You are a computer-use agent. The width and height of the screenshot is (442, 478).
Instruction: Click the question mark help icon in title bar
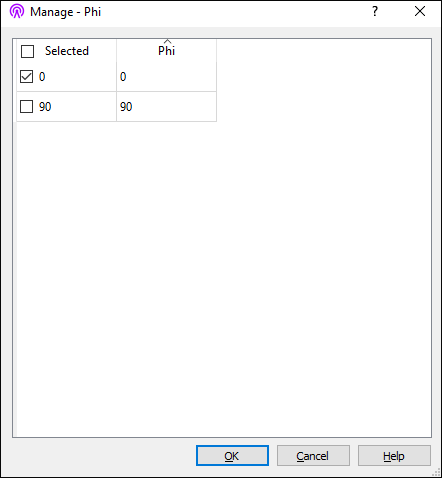tap(375, 11)
